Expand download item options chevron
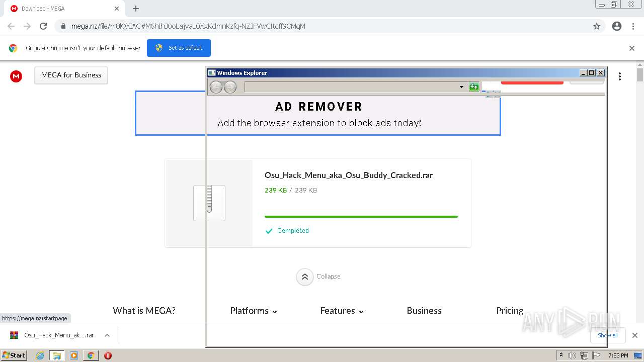 pyautogui.click(x=107, y=335)
